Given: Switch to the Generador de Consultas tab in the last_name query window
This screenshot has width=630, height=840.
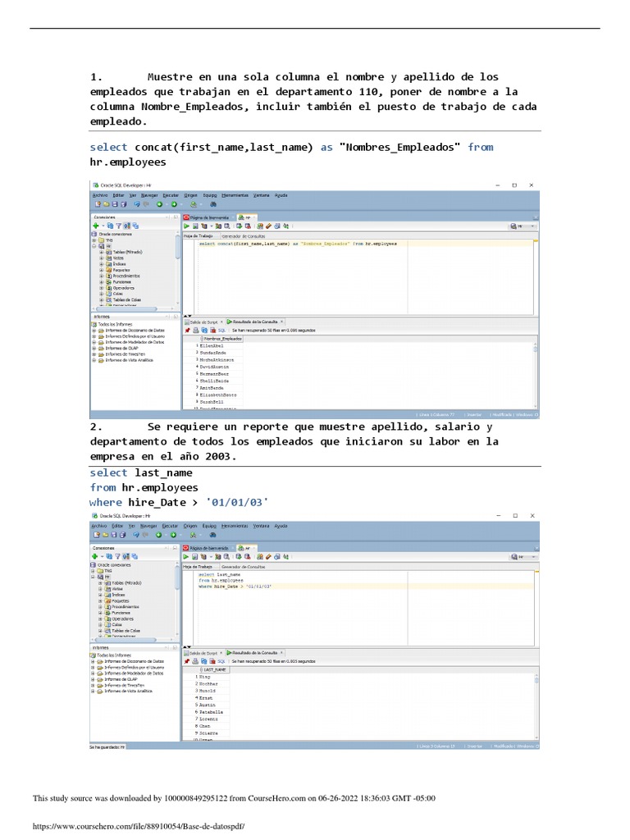Looking at the screenshot, I should (243, 567).
